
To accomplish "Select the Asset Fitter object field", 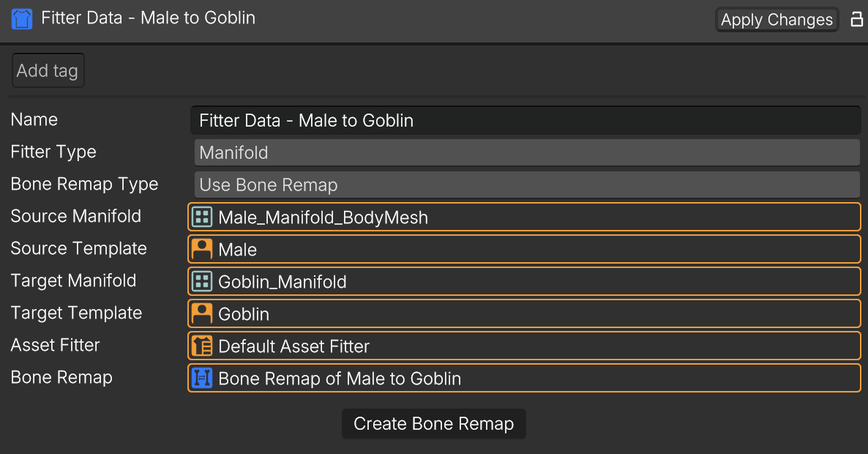I will 524,346.
